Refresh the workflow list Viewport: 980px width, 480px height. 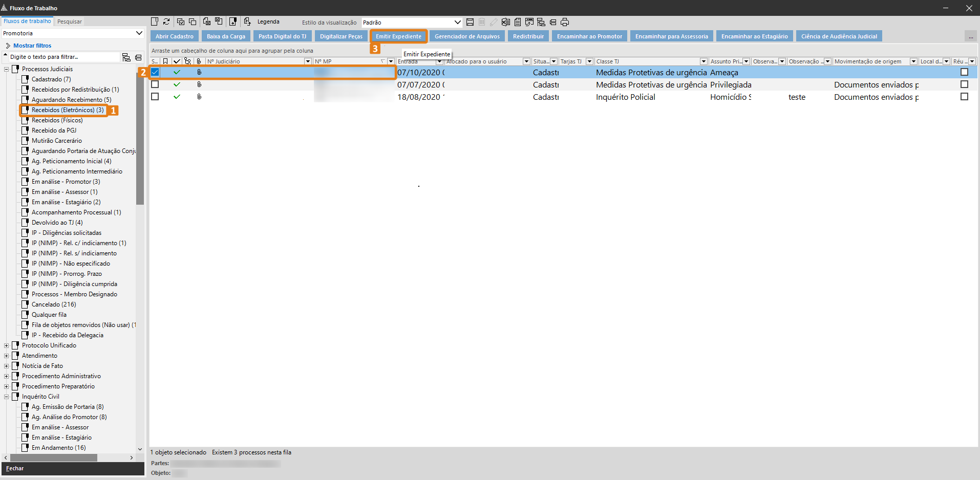(166, 21)
